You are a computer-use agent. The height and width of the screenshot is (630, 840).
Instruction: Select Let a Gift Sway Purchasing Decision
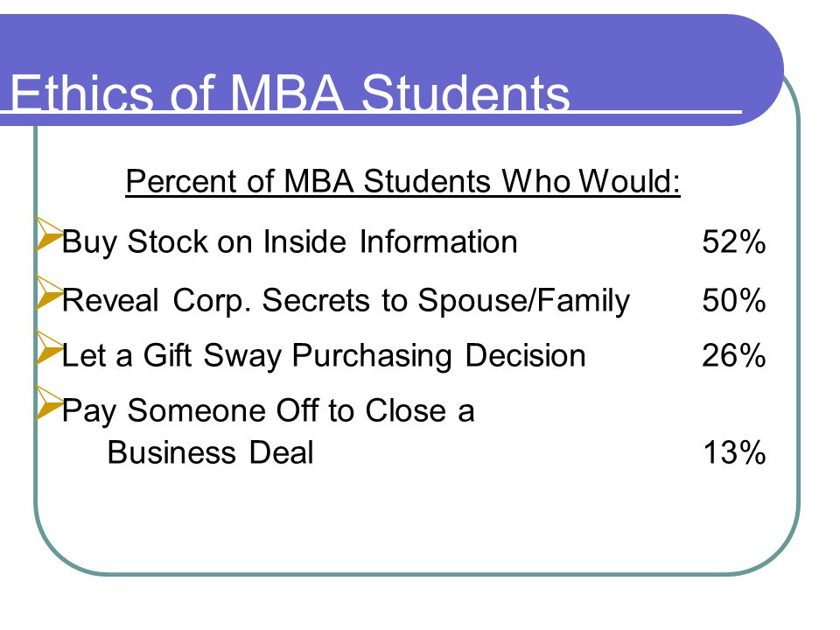(324, 356)
